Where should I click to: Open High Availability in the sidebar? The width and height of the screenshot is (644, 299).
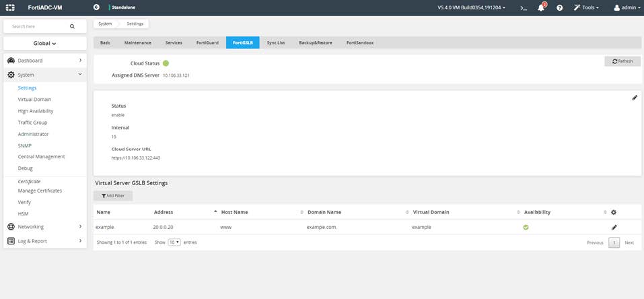click(x=36, y=111)
